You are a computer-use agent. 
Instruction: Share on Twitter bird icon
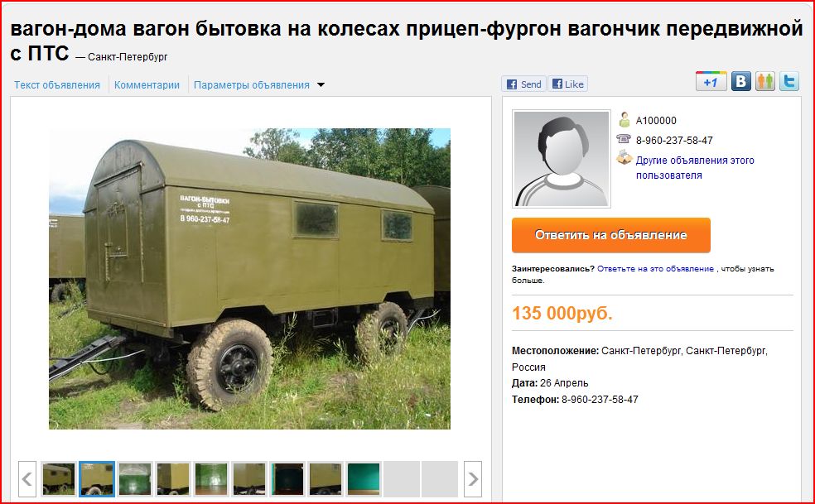point(789,82)
